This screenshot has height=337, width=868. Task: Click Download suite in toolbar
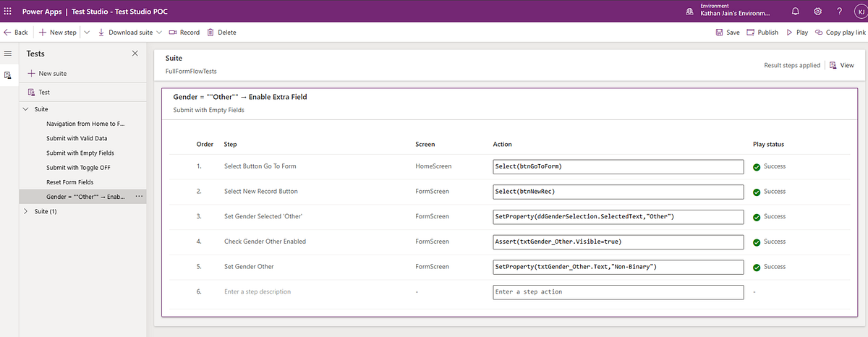pos(125,33)
